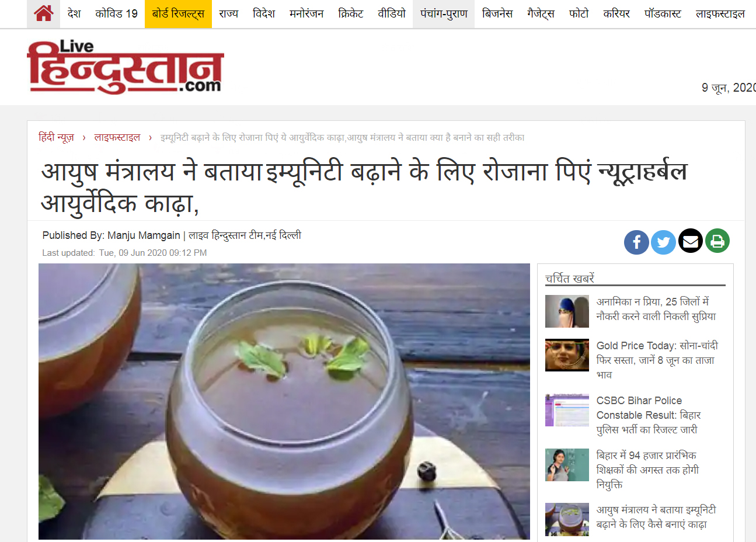Click the Home icon in navigation bar
The height and width of the screenshot is (542, 756).
[x=44, y=13]
